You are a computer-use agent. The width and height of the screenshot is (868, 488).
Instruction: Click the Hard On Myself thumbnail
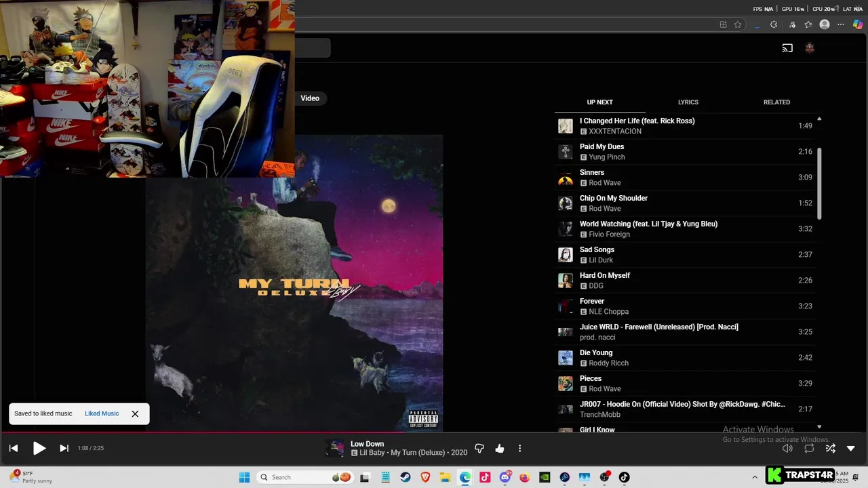tap(566, 281)
